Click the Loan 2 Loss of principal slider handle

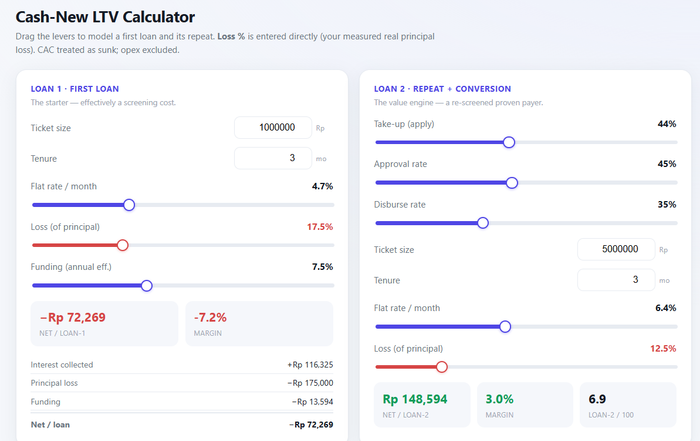[442, 367]
